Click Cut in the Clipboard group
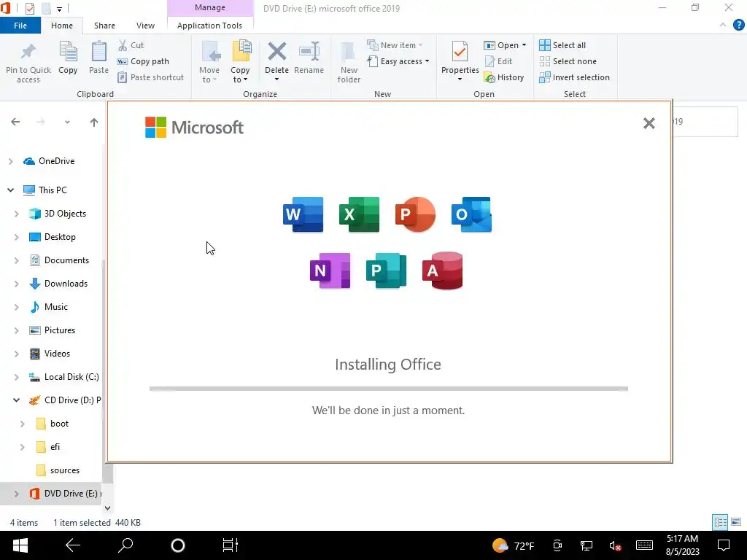 [x=131, y=45]
